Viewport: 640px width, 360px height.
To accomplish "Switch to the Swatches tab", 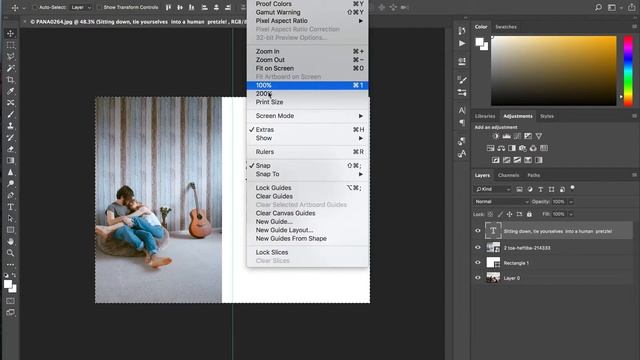I will pyautogui.click(x=506, y=27).
